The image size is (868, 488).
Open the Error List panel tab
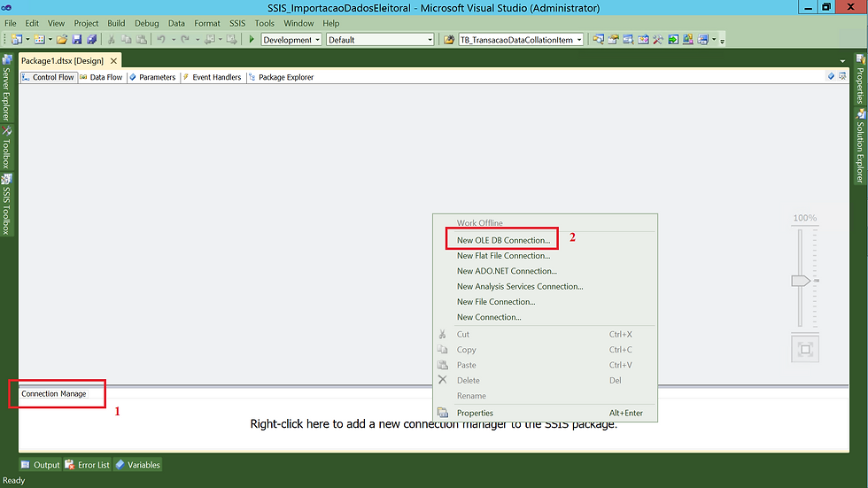[x=88, y=465]
